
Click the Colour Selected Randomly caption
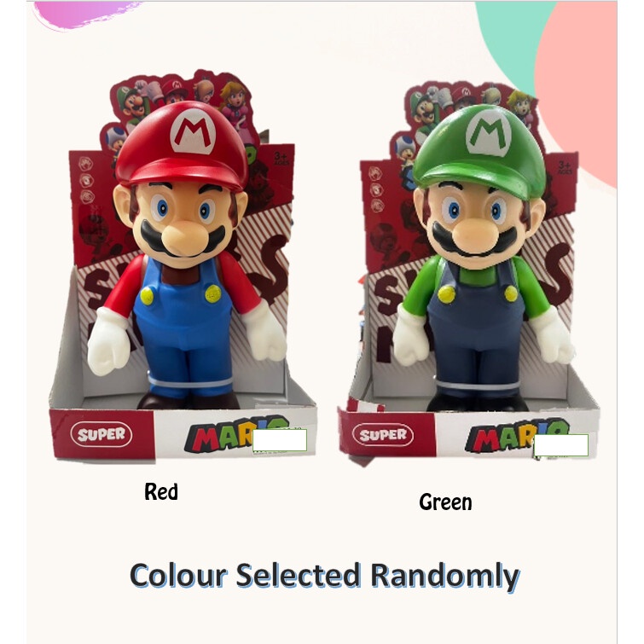click(x=324, y=576)
